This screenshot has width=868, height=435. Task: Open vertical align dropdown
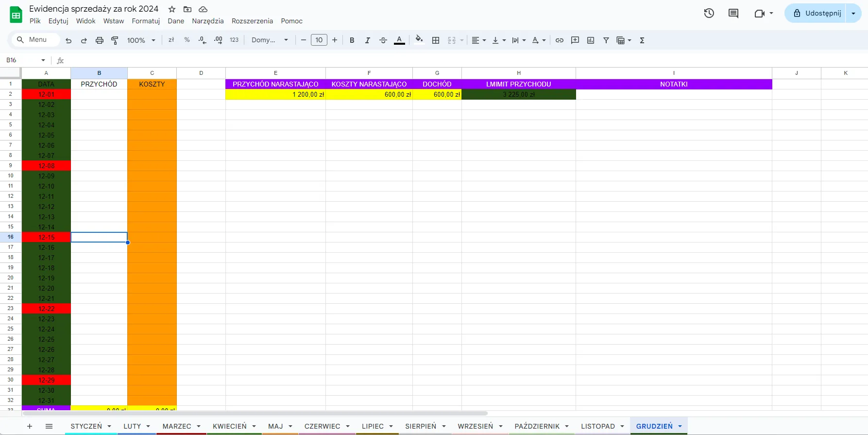point(499,40)
